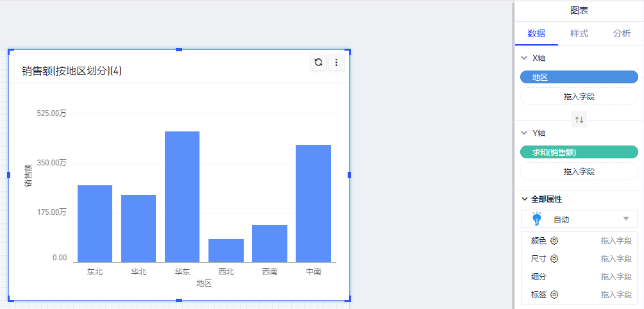Switch to the 数据 tab
This screenshot has height=309, width=644.
[536, 33]
